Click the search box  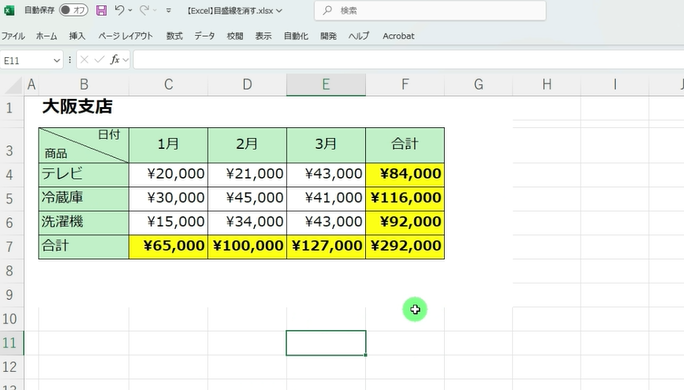[x=430, y=10]
